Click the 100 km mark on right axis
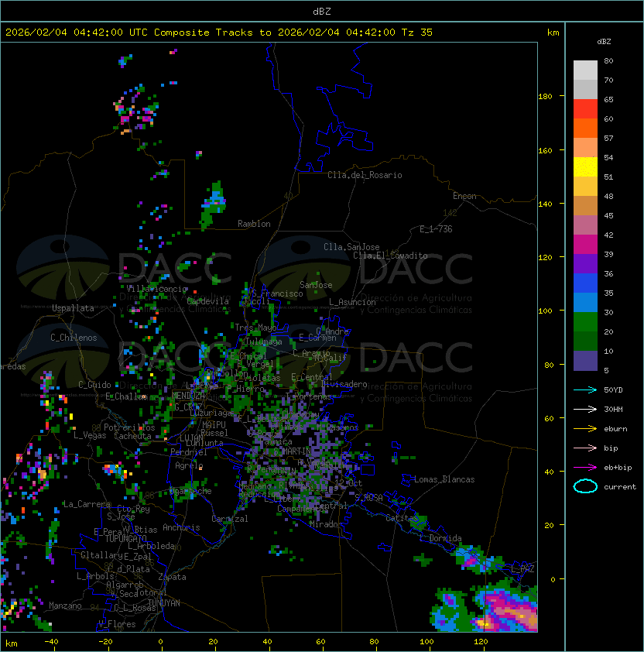 pos(545,311)
